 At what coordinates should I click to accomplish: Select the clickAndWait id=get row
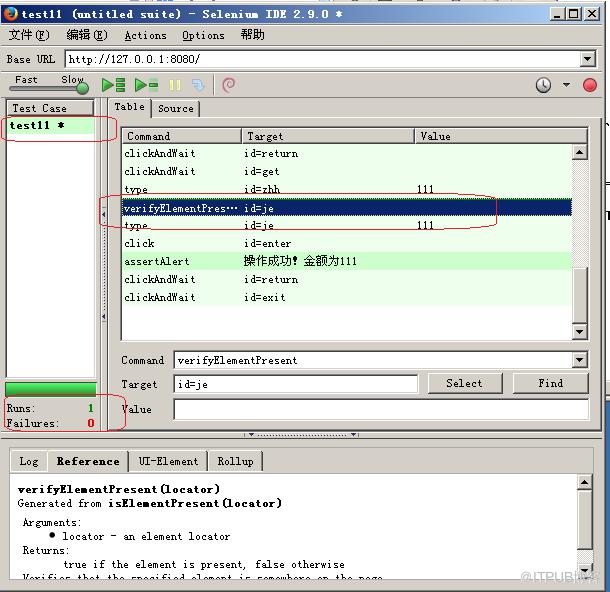[x=347, y=171]
